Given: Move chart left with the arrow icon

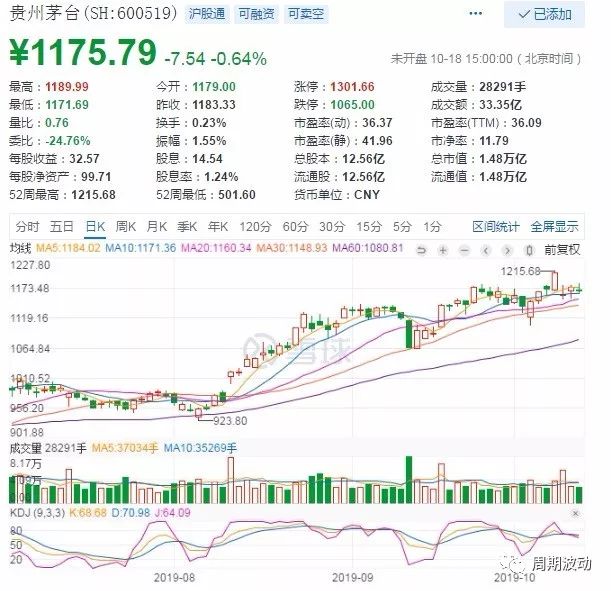Looking at the screenshot, I should coord(486,250).
